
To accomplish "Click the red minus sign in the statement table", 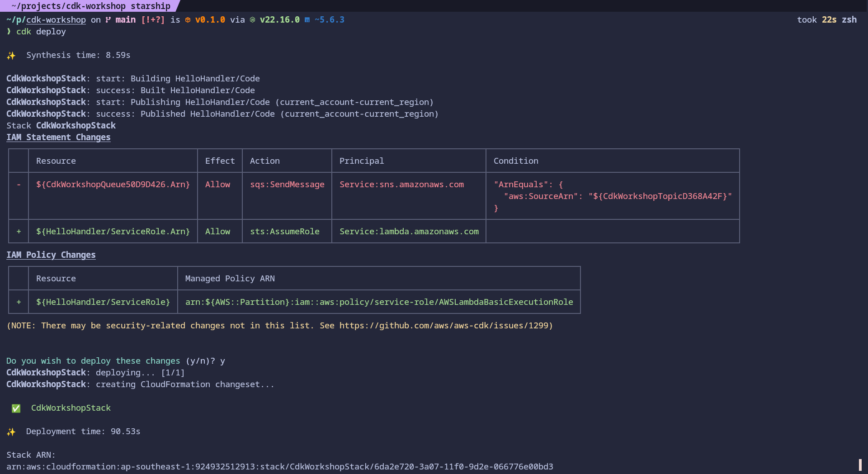I will coord(19,185).
